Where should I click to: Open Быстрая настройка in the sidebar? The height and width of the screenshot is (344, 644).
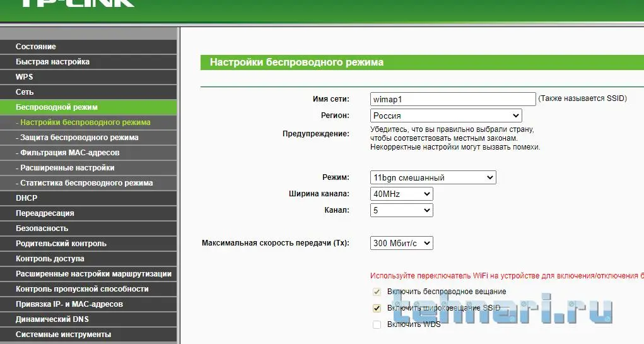coord(88,62)
